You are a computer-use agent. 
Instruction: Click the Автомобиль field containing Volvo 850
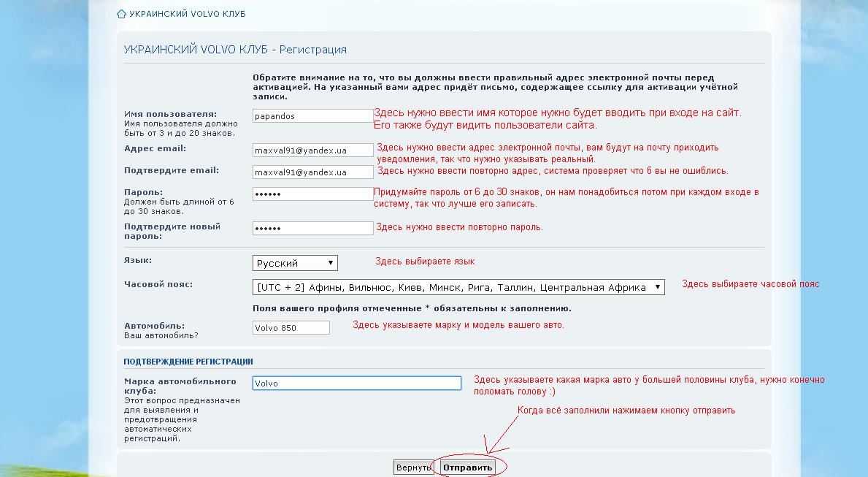point(291,328)
